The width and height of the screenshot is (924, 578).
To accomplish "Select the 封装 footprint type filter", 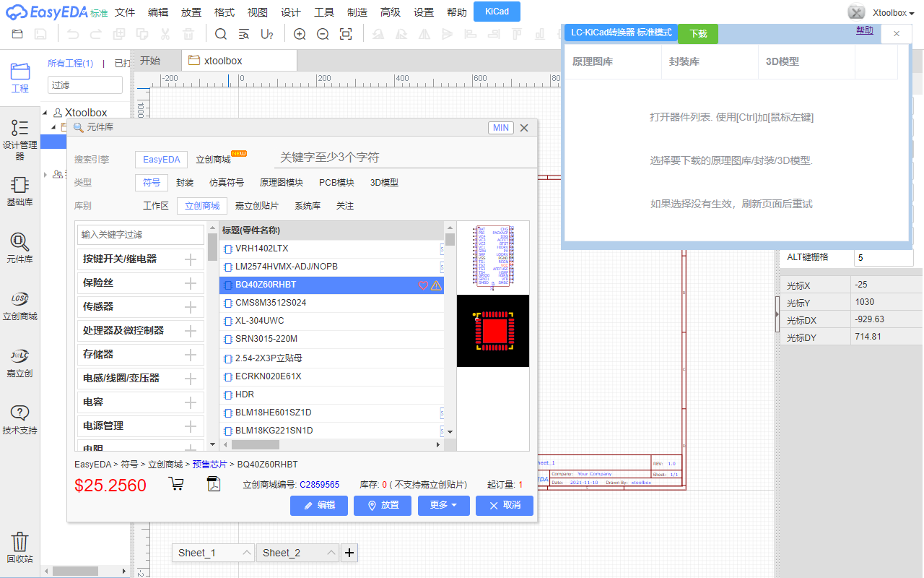I will click(x=185, y=183).
